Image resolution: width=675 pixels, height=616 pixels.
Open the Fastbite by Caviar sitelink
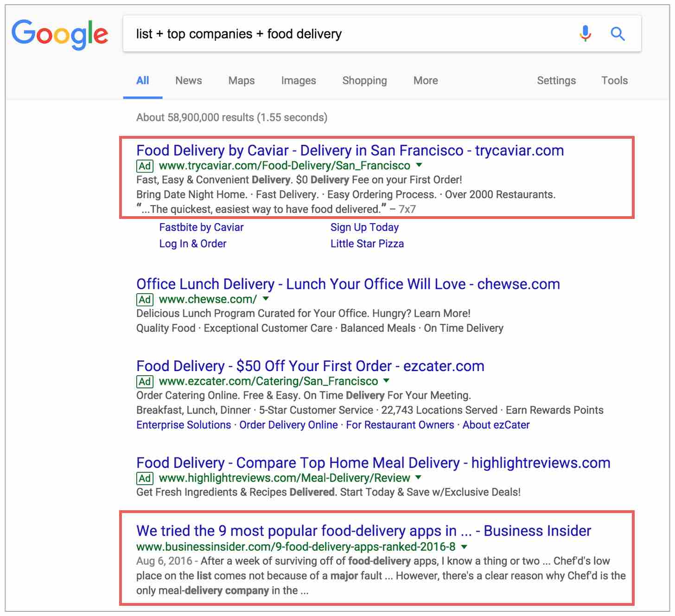click(x=201, y=227)
